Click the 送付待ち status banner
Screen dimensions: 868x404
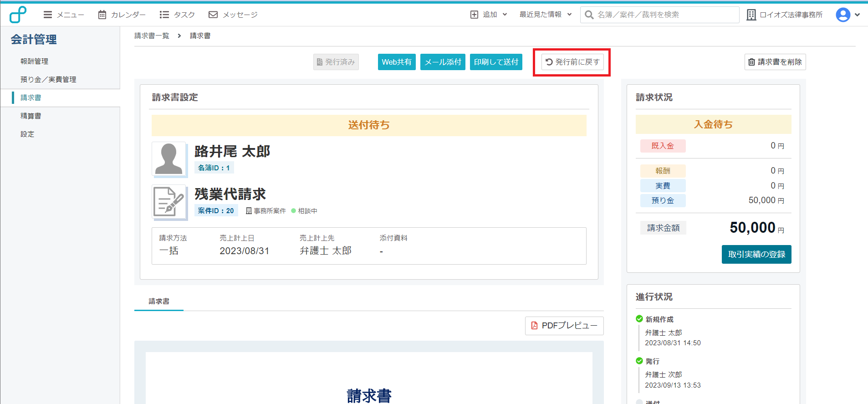pos(369,125)
